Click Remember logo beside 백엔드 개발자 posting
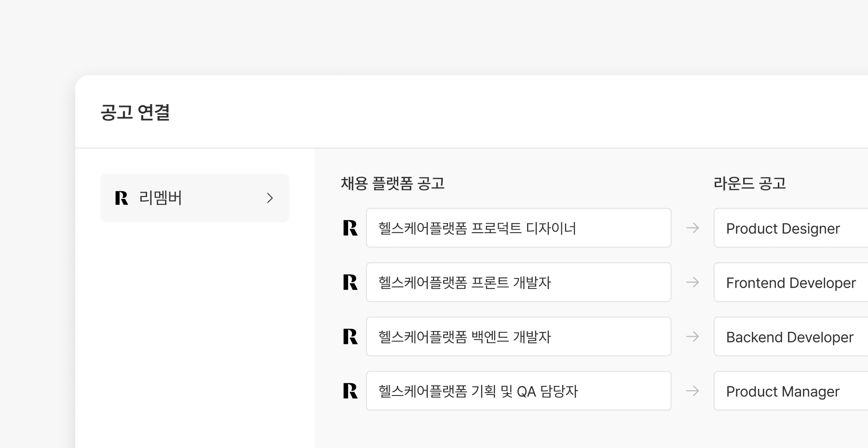The width and height of the screenshot is (868, 448). tap(351, 337)
